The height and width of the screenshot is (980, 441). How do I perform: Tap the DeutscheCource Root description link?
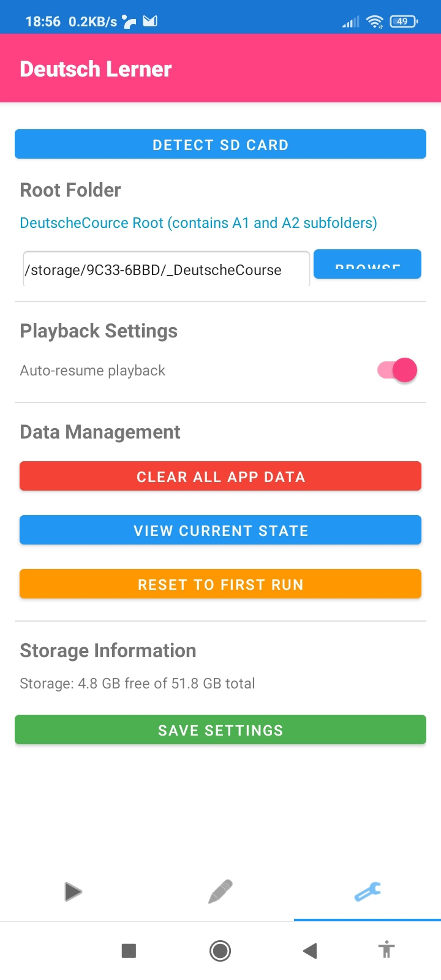[198, 222]
